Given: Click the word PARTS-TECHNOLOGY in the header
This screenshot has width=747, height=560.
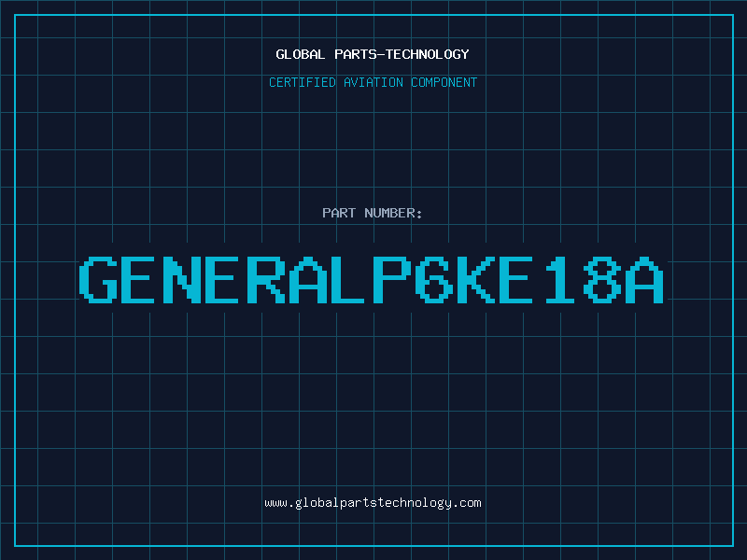Looking at the screenshot, I should pyautogui.click(x=402, y=54).
